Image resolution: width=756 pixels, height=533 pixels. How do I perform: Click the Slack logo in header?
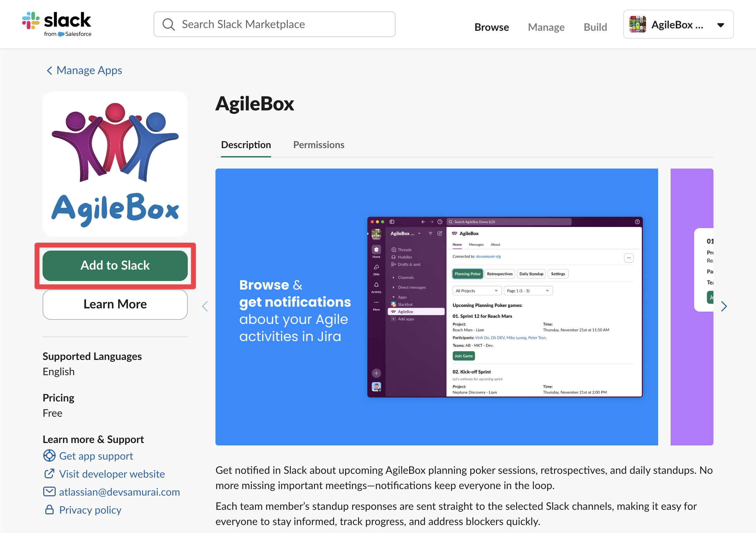point(57,24)
